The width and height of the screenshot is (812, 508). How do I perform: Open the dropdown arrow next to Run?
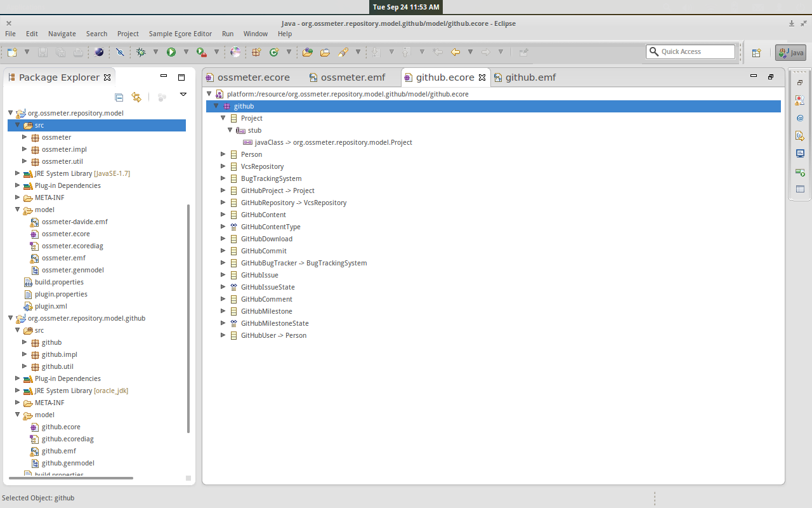pyautogui.click(x=186, y=52)
